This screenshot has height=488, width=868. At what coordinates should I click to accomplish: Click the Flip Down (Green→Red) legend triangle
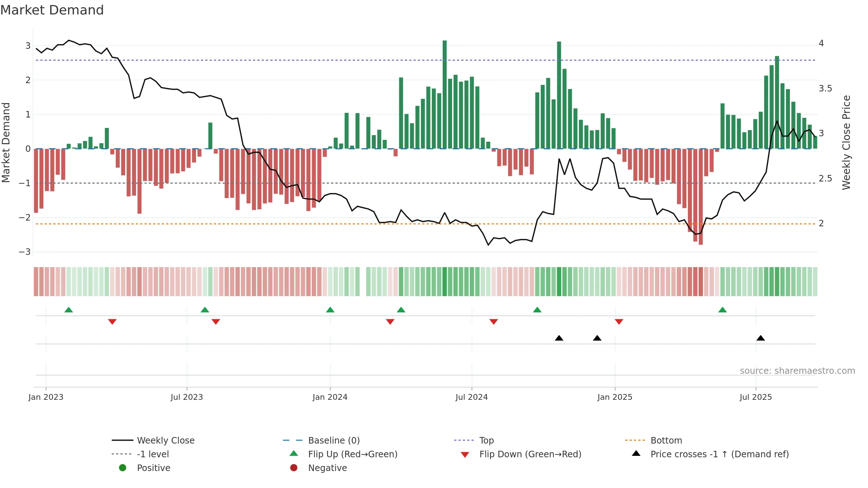coord(465,455)
